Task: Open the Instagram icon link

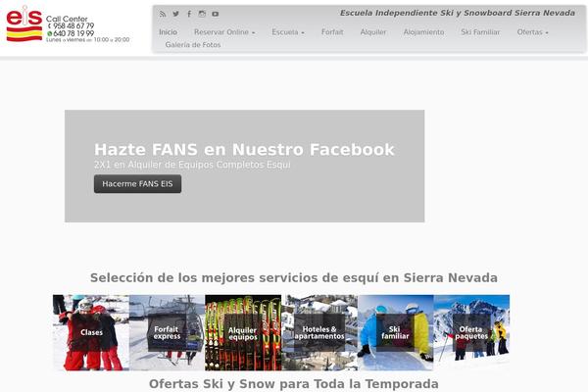Action: (202, 14)
